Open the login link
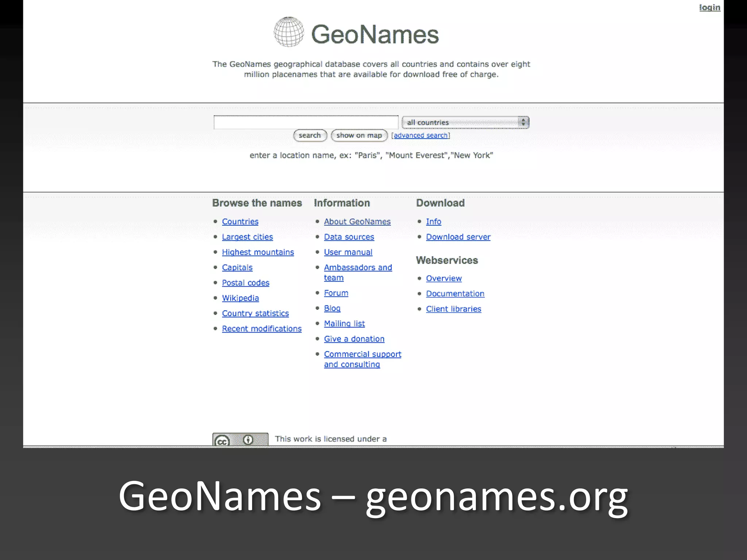Viewport: 747px width, 560px height. (709, 7)
